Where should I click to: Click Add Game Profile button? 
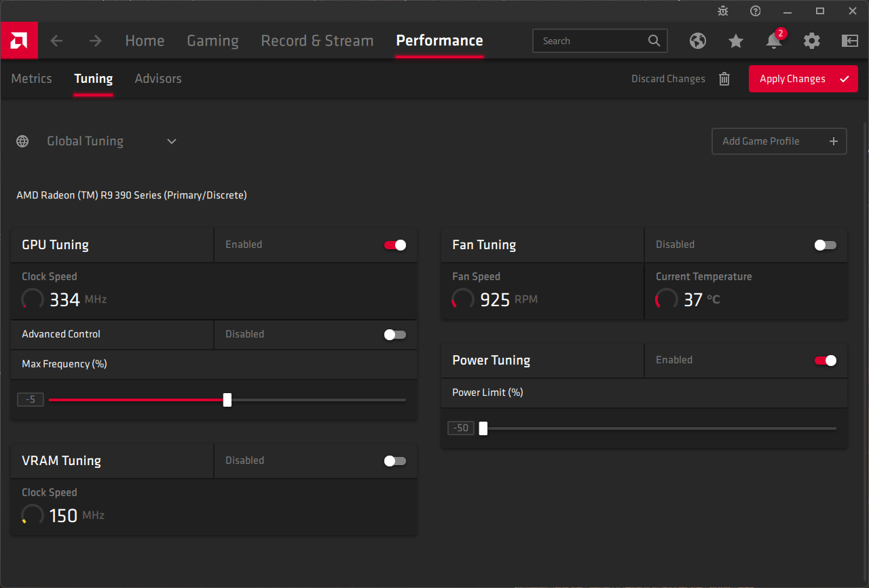779,141
